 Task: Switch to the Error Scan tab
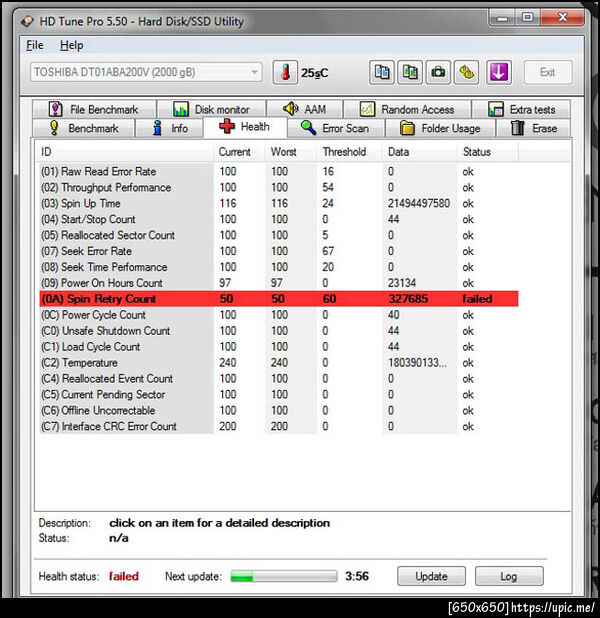pyautogui.click(x=336, y=128)
